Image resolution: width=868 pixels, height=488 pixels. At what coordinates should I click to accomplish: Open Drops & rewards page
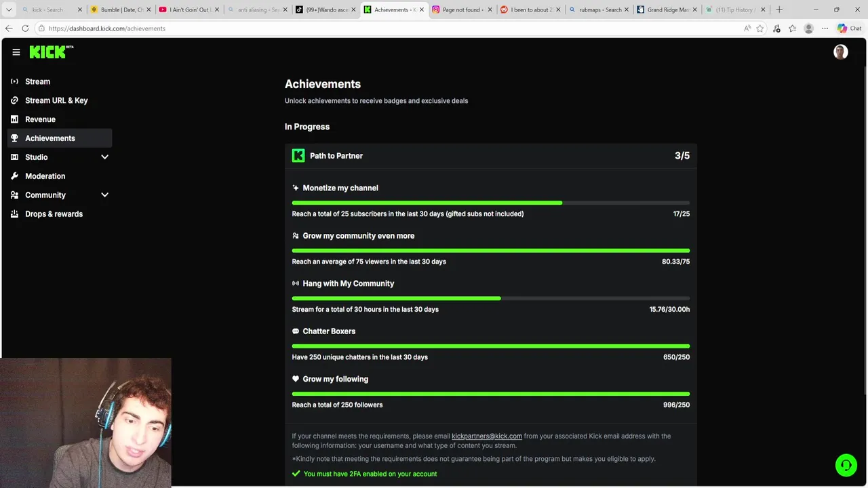[60, 214]
